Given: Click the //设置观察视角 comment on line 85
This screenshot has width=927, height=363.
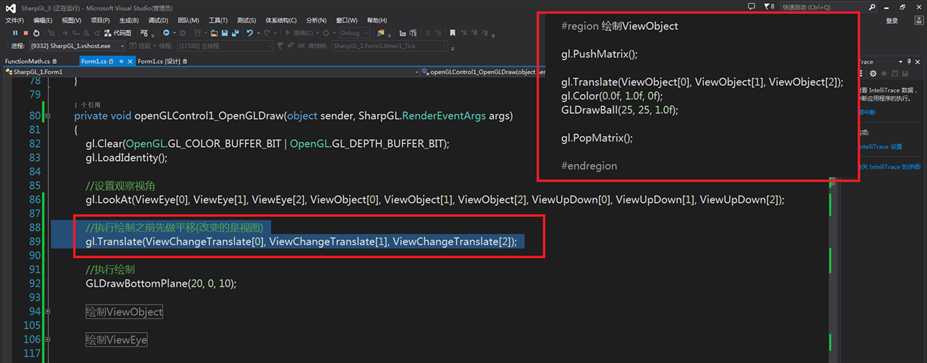Looking at the screenshot, I should pyautogui.click(x=121, y=186).
